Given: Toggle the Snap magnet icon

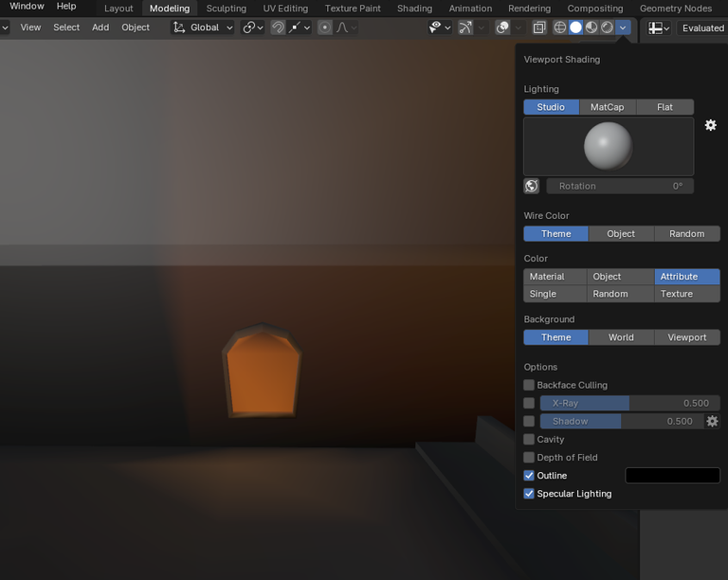Looking at the screenshot, I should (x=278, y=27).
